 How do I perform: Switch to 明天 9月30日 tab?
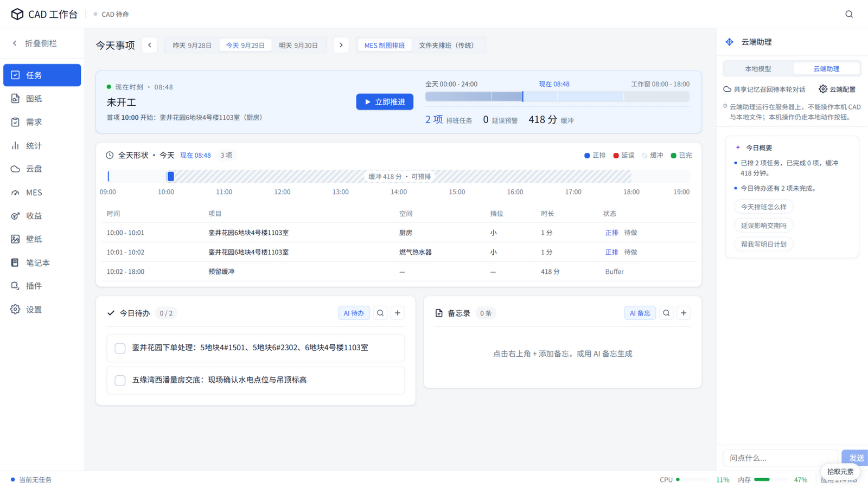pos(298,46)
